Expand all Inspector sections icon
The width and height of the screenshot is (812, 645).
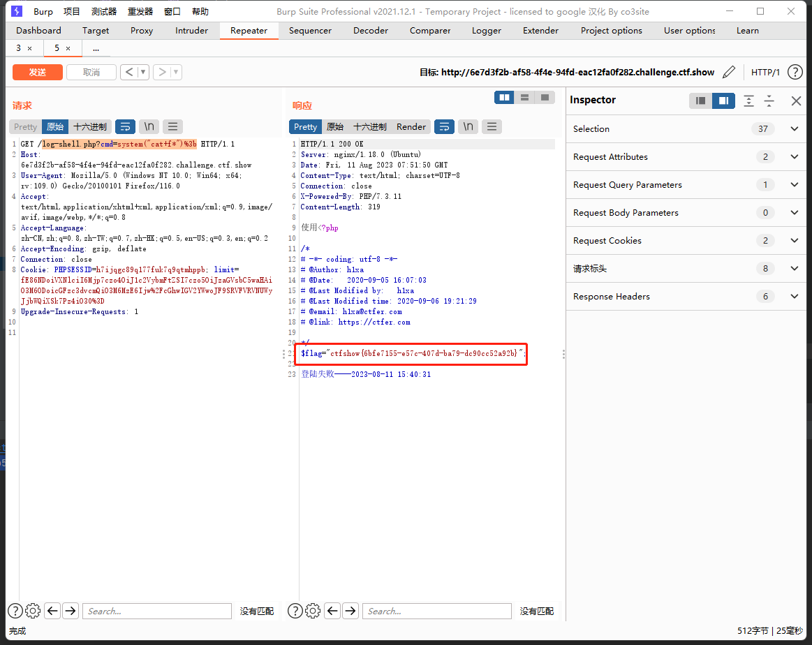[749, 101]
